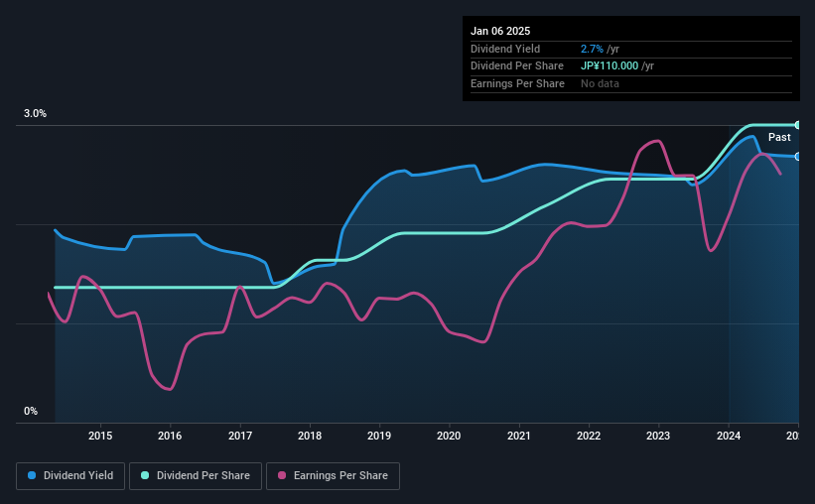Click the No data earnings value
The image size is (815, 504).
pyautogui.click(x=600, y=83)
